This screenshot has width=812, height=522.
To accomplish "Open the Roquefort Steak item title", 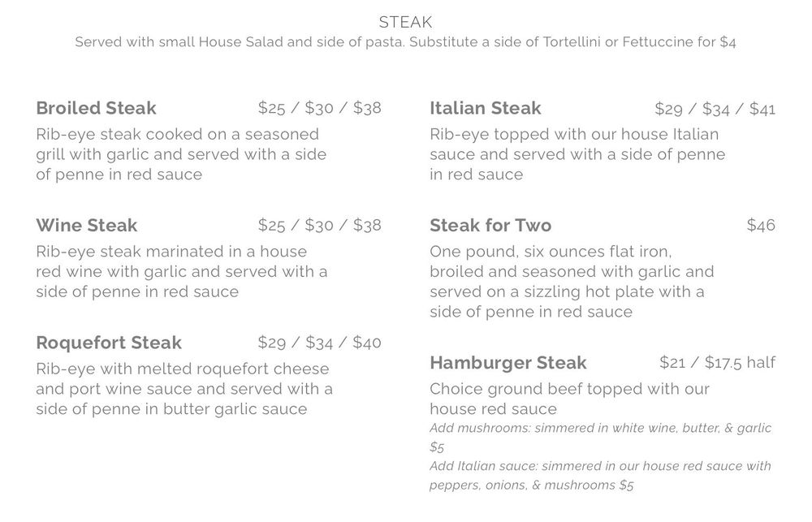I will [x=109, y=343].
